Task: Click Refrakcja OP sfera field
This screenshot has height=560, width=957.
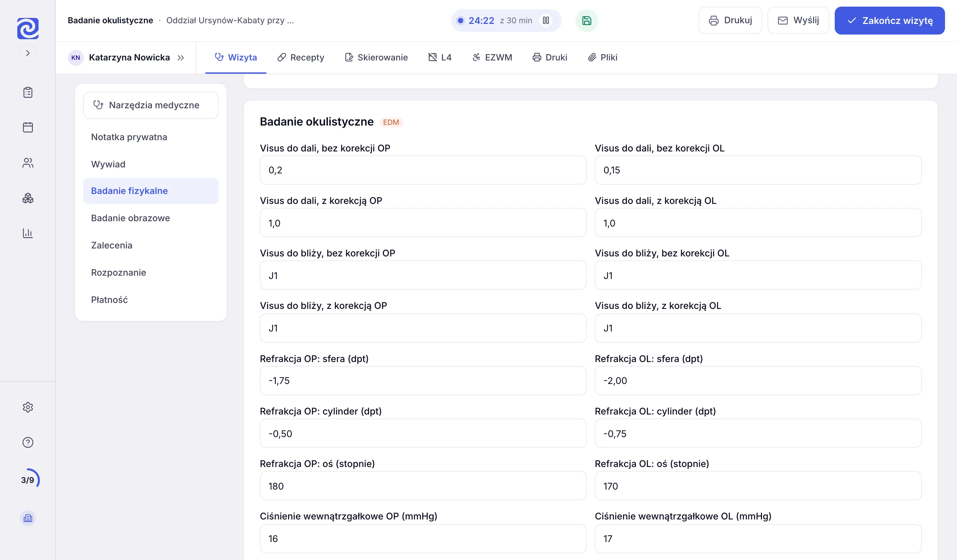Action: pyautogui.click(x=423, y=381)
